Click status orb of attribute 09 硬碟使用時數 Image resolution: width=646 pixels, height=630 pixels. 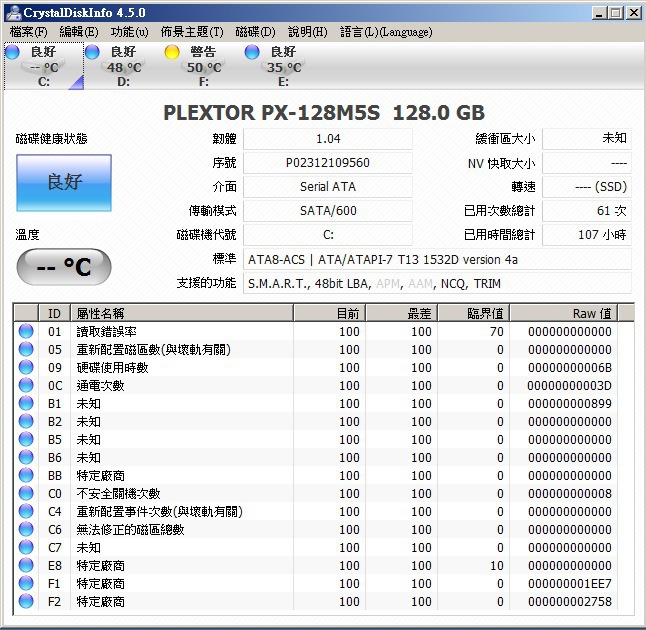click(26, 367)
